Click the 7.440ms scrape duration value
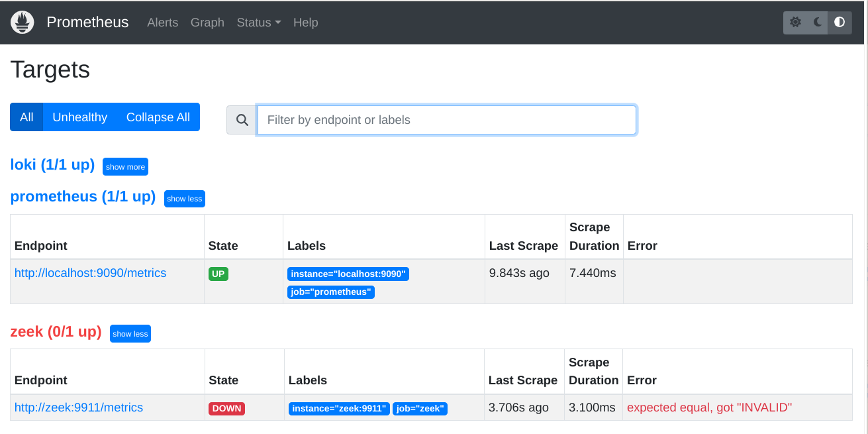Screen dimensions: 868x434 pos(593,273)
